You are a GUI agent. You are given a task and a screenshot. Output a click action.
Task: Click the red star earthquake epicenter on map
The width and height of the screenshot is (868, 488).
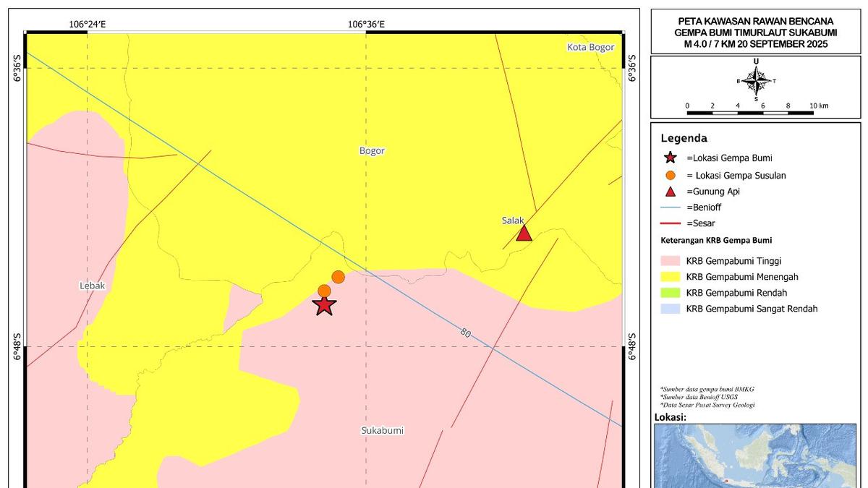(x=325, y=305)
